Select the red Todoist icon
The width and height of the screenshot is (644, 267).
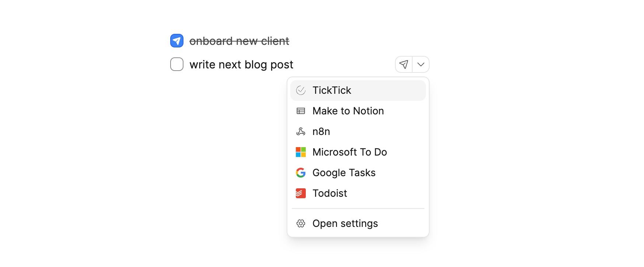[301, 193]
